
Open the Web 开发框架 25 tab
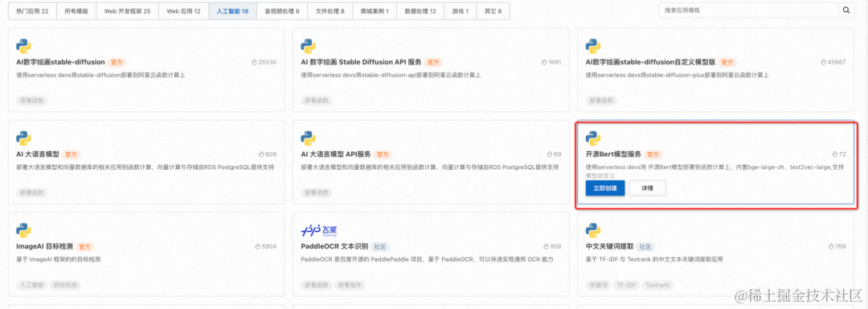click(x=127, y=11)
